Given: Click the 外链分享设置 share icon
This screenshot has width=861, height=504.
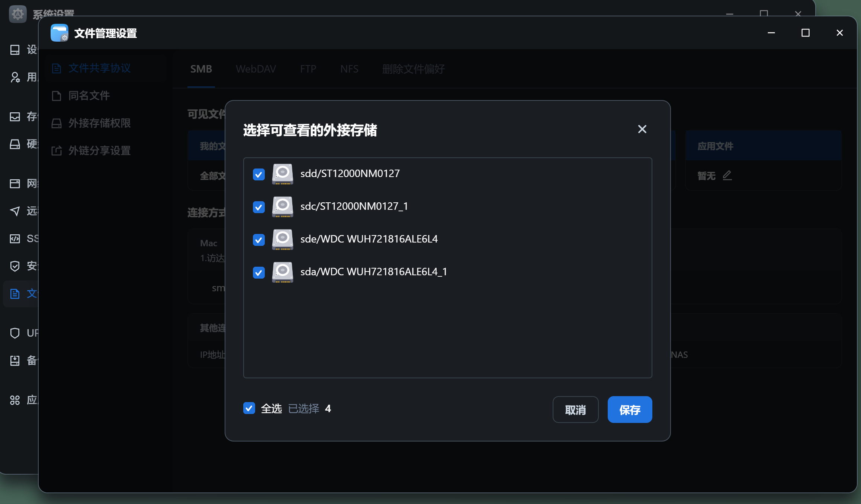Looking at the screenshot, I should (x=57, y=151).
